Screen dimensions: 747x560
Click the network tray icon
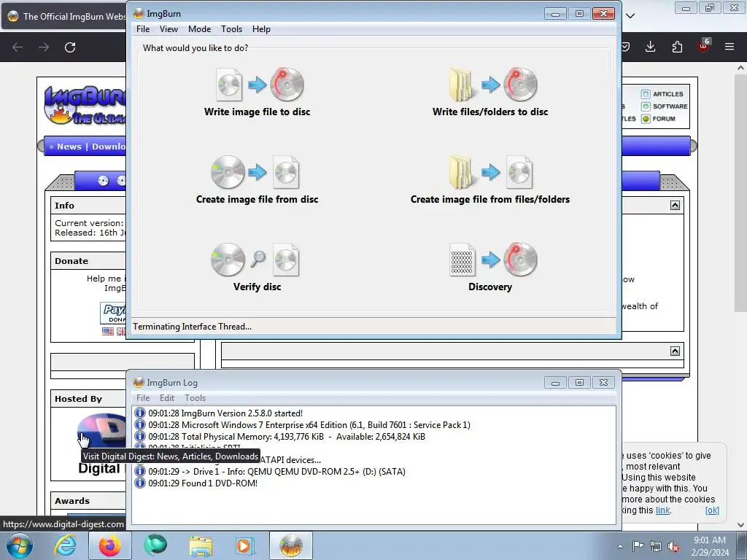click(656, 546)
